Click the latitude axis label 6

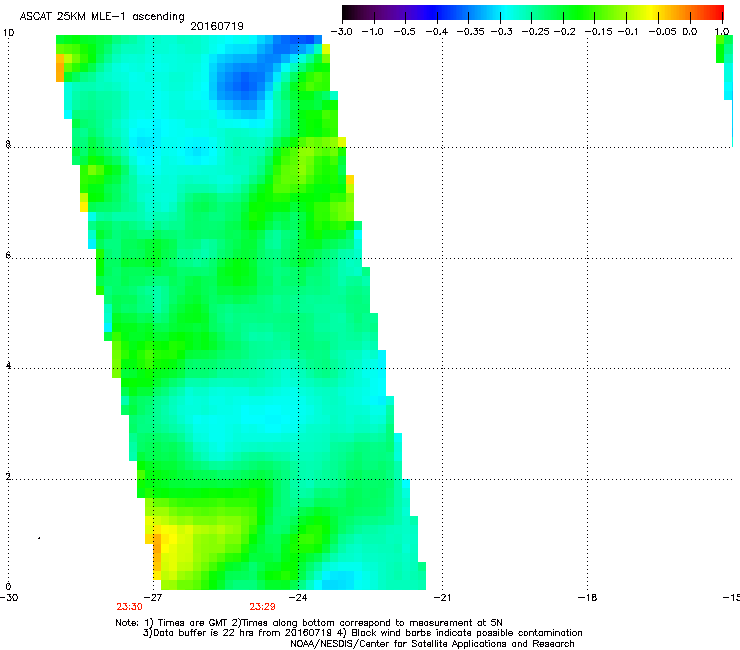(x=8, y=255)
